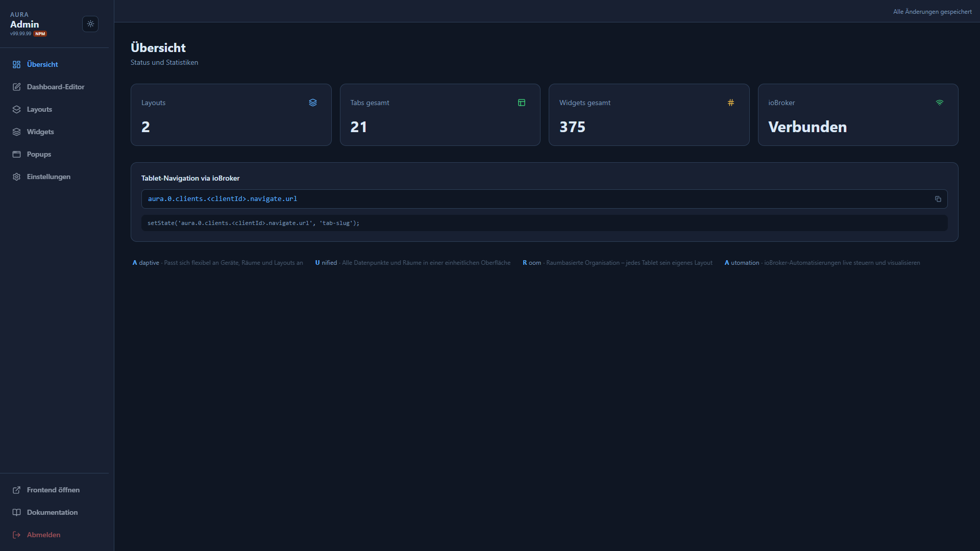Open the frontend via Frontend öffnen
Viewport: 980px width, 551px height.
pyautogui.click(x=54, y=490)
